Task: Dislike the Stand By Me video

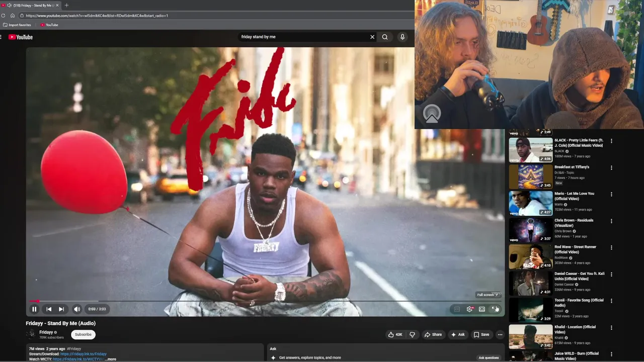Action: [412, 334]
